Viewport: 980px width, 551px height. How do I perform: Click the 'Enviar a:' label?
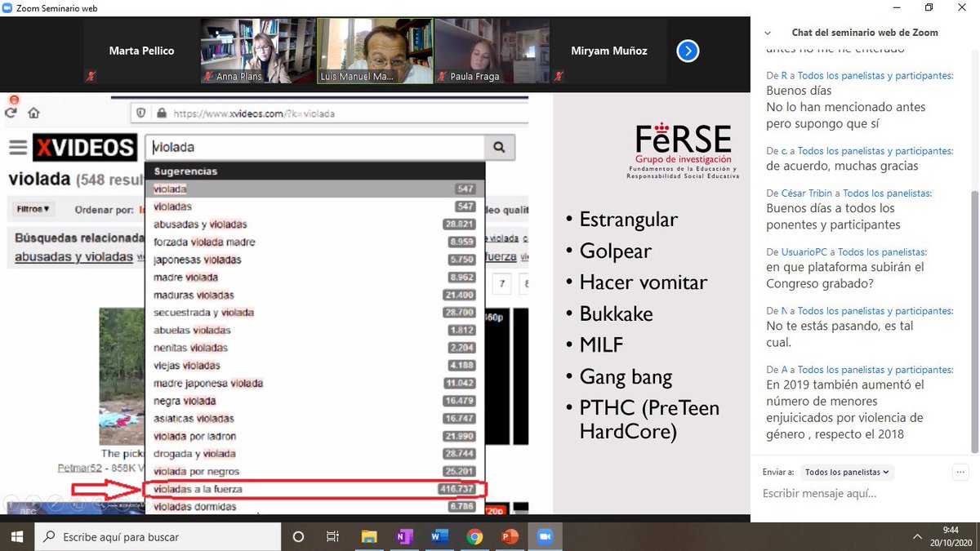click(x=778, y=472)
